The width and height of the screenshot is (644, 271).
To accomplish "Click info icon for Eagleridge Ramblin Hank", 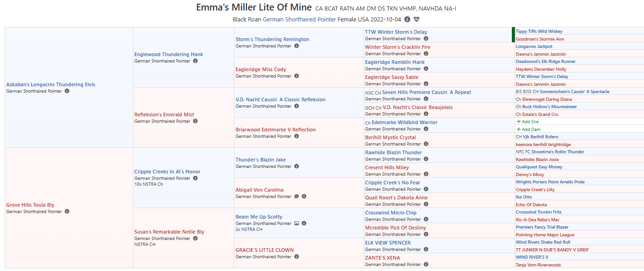I will coord(426,69).
